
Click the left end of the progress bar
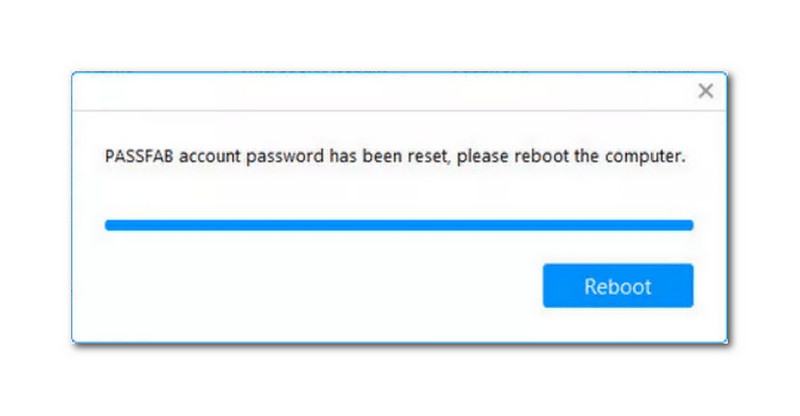[x=112, y=226]
